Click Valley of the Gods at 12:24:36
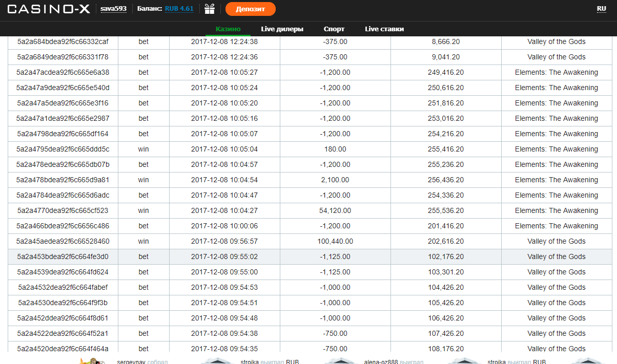The height and width of the screenshot is (364, 617). (x=557, y=57)
